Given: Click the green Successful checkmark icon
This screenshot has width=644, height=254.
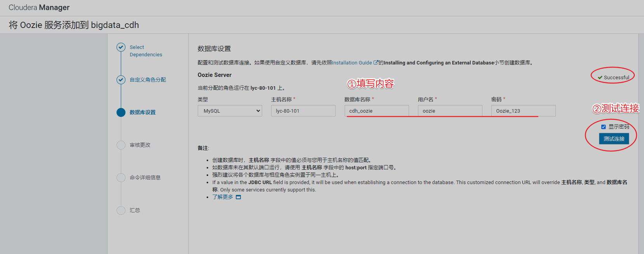Looking at the screenshot, I should coord(600,78).
